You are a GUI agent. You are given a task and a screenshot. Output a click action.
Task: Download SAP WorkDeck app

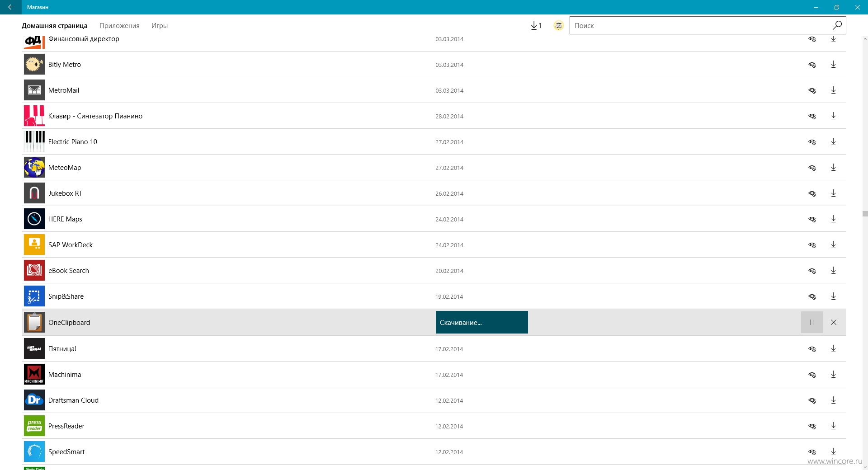[833, 245]
